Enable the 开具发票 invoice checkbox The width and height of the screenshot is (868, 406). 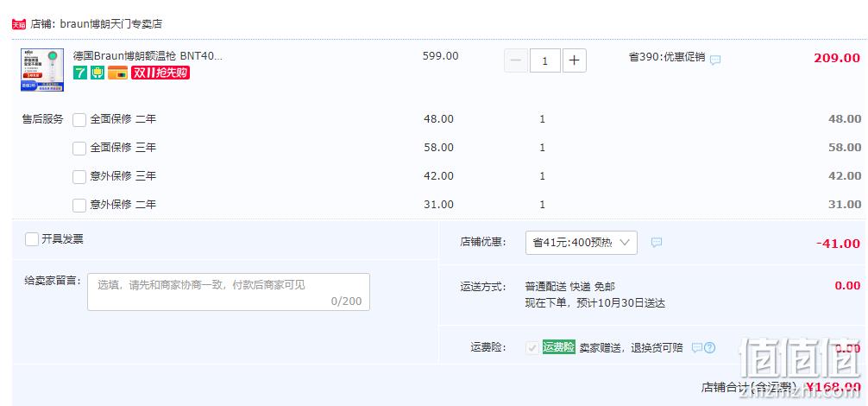coord(32,239)
